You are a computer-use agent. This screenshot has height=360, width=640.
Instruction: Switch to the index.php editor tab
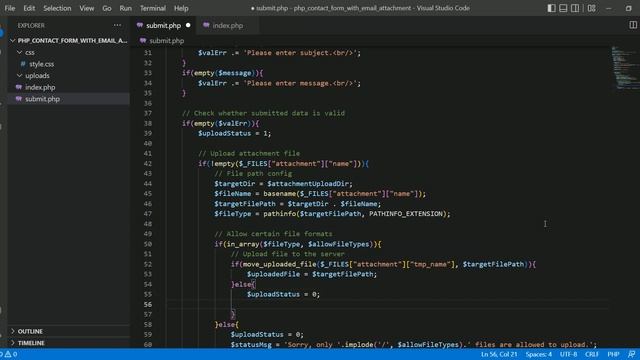click(227, 25)
